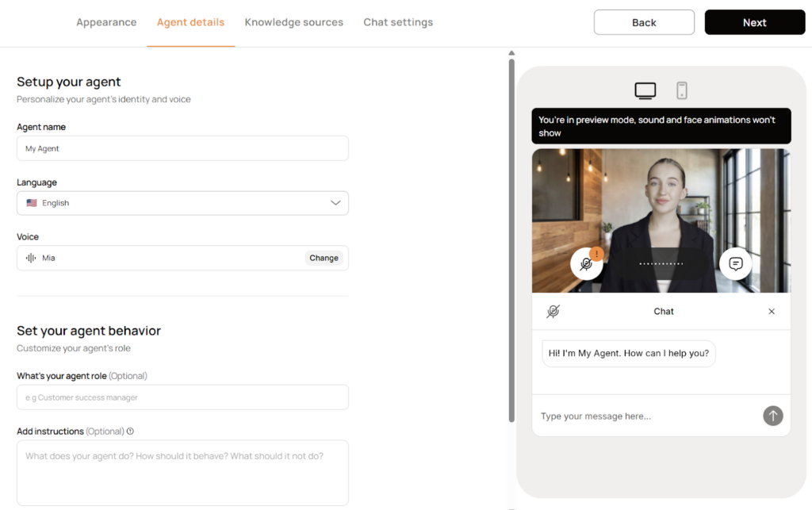812x510 pixels.
Task: Click the voice waveform icon beside Mia
Action: point(30,257)
